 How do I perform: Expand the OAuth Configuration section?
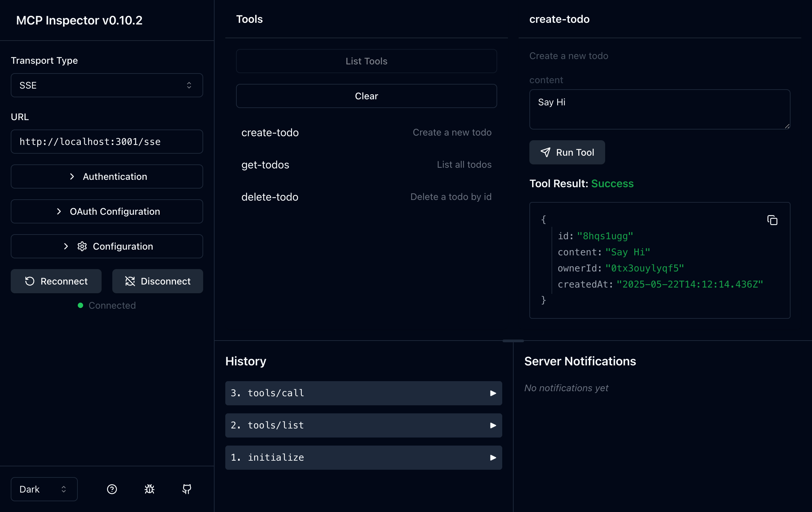pos(107,211)
